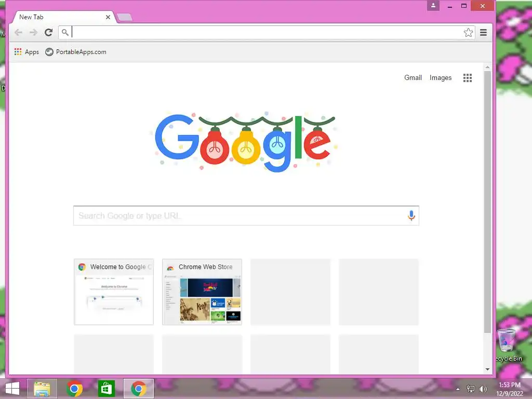Click the Chrome user profile button
This screenshot has height=399, width=532.
433,5
